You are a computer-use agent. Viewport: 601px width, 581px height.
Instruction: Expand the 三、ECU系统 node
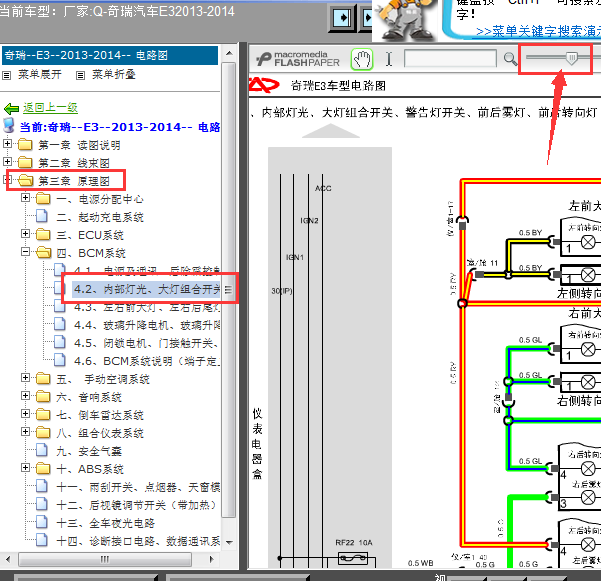[25, 234]
